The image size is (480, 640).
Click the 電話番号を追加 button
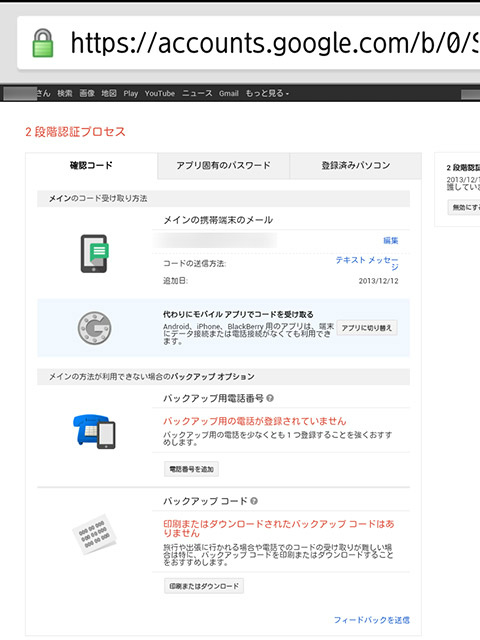click(x=191, y=469)
